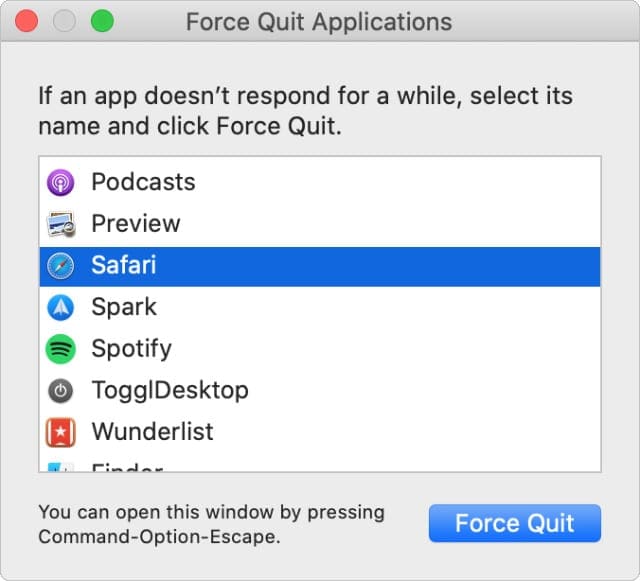
Task: Click the partially visible Finder icon
Action: click(x=61, y=466)
